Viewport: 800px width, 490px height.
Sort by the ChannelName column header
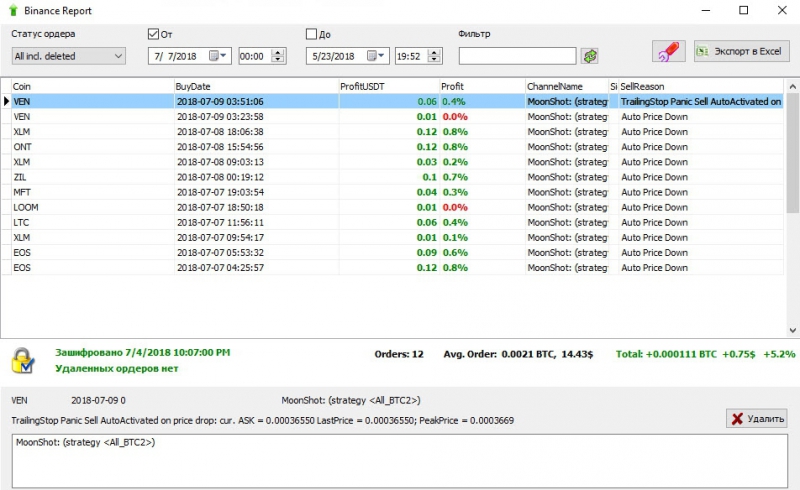point(567,86)
